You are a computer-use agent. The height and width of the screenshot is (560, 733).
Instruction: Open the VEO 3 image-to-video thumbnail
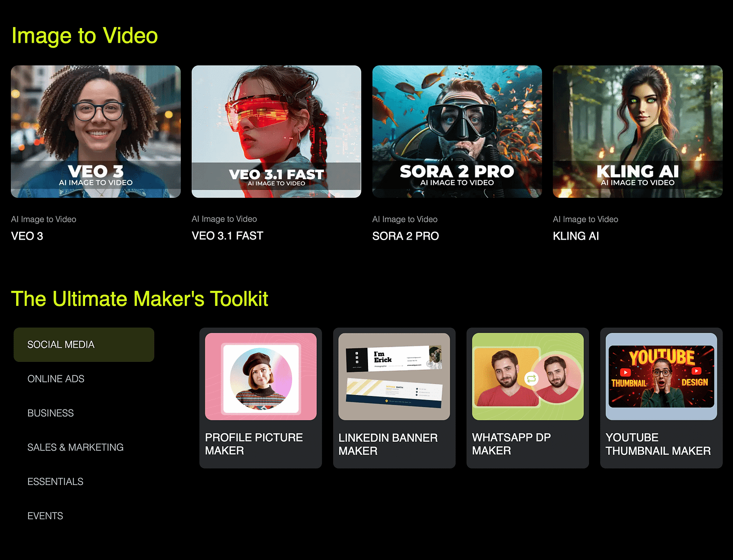(96, 131)
